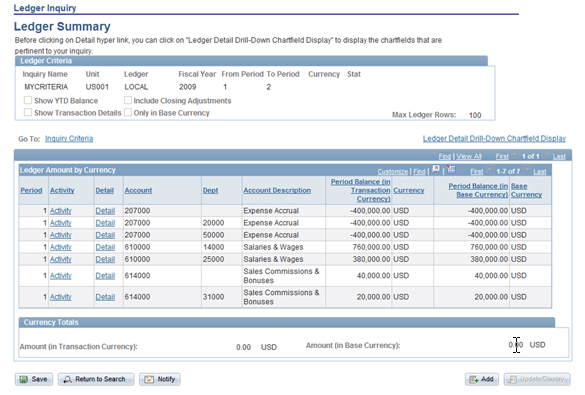This screenshot has width=585, height=395.
Task: Click the 0.00 Amount in Transaction Currency total
Action: coord(243,347)
